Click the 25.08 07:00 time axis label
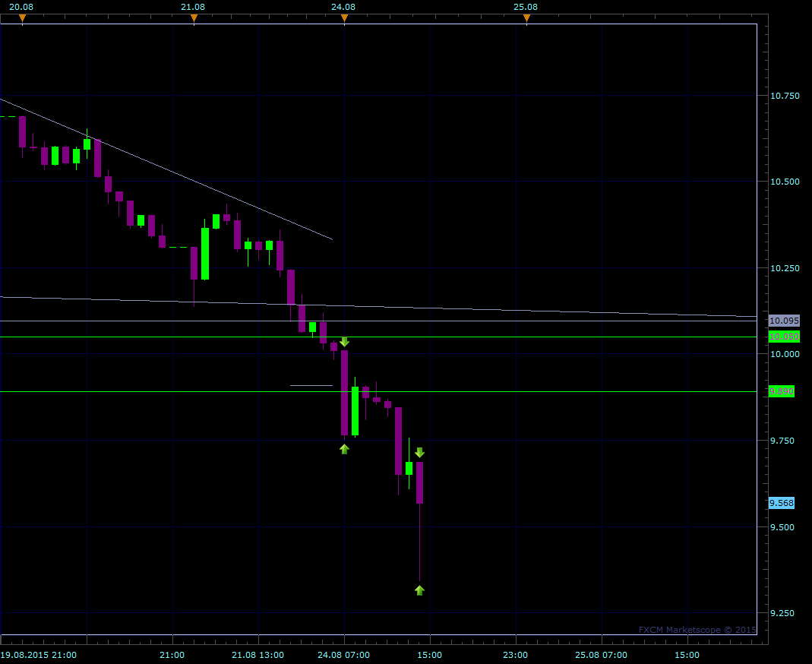 pyautogui.click(x=601, y=655)
